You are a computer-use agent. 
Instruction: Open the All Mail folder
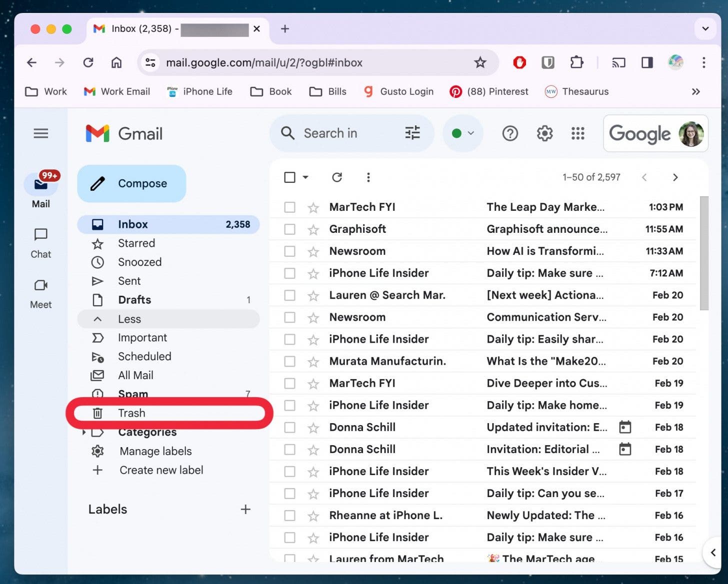tap(168, 375)
